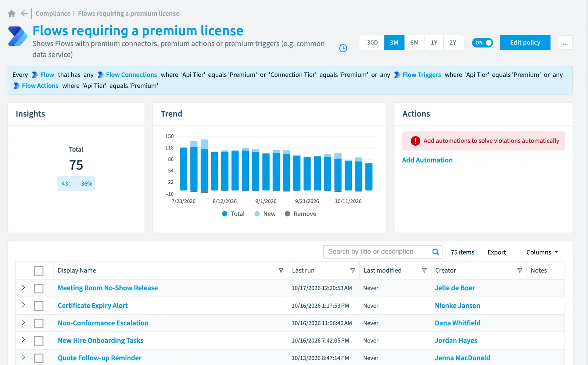Viewport: 588px width, 365px height.
Task: Select the 1Y time range
Action: pyautogui.click(x=434, y=43)
